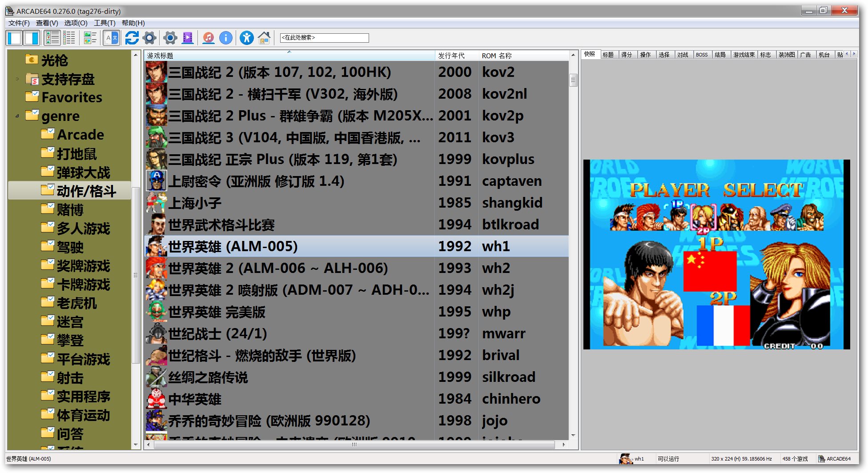Switch to the 得分 tab
Image resolution: width=868 pixels, height=473 pixels.
[x=627, y=55]
